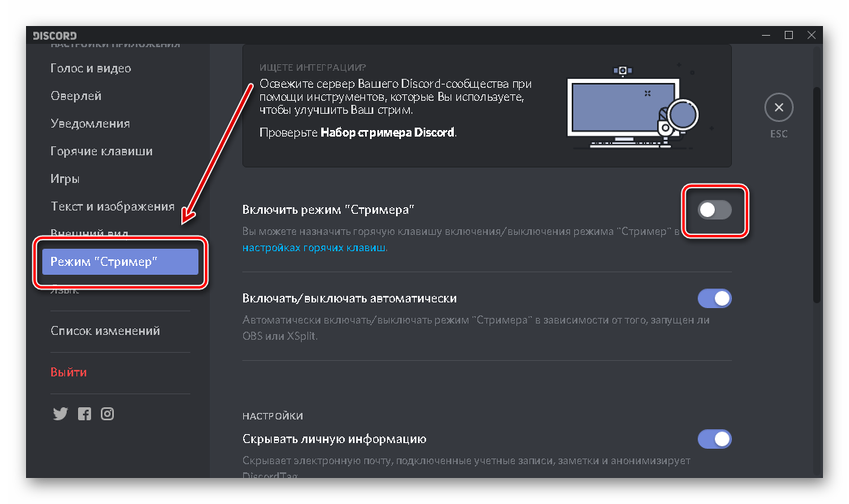Go to Уведомления settings
The width and height of the screenshot is (849, 504).
tap(90, 124)
